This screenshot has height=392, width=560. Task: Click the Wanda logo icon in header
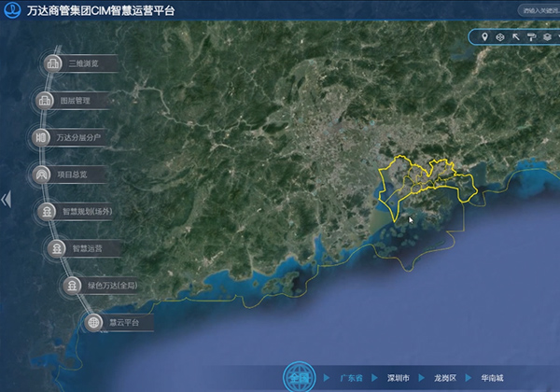pos(12,9)
